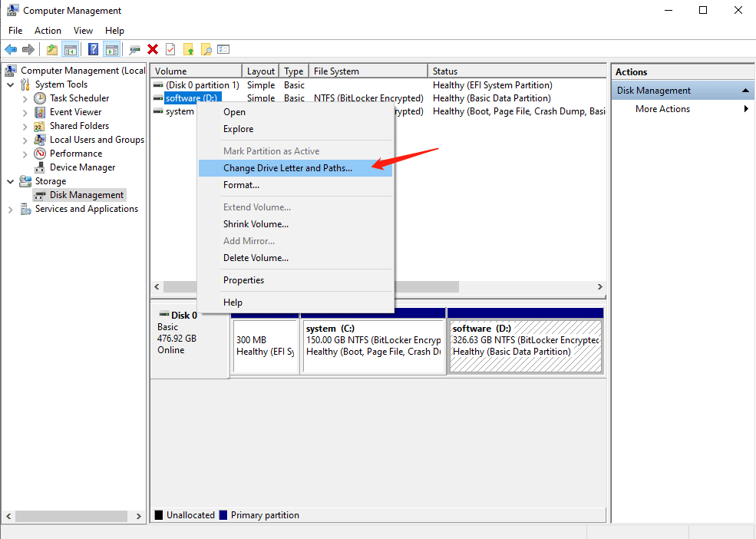
Task: Click the Device Manager icon in tree
Action: tap(40, 167)
